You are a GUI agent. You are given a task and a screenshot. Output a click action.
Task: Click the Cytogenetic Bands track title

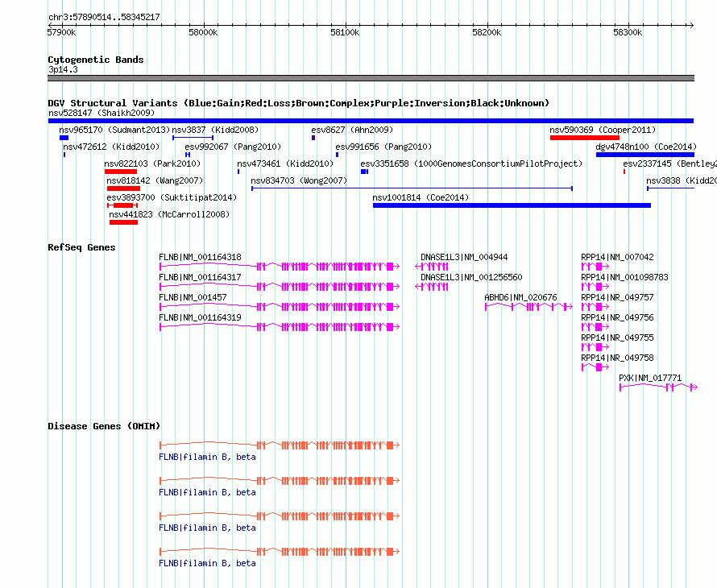(96, 60)
